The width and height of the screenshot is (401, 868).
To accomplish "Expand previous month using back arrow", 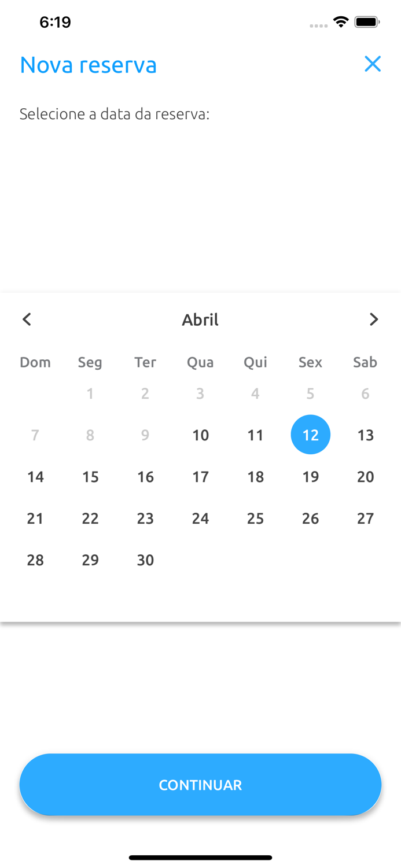I will 27,319.
